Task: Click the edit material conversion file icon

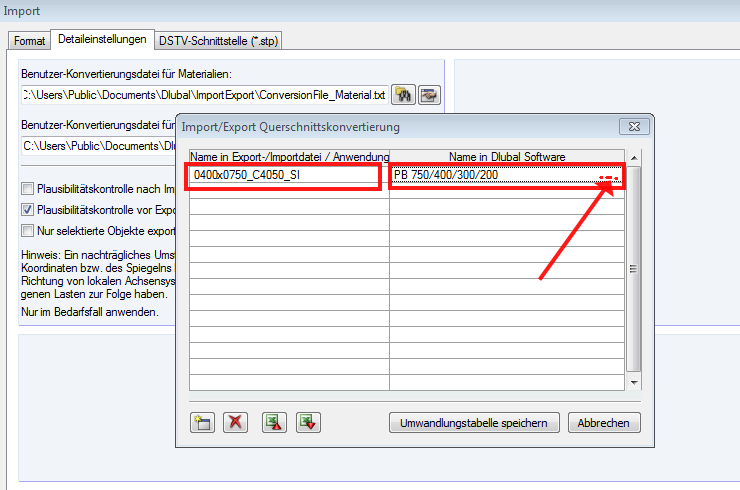Action: [x=429, y=95]
